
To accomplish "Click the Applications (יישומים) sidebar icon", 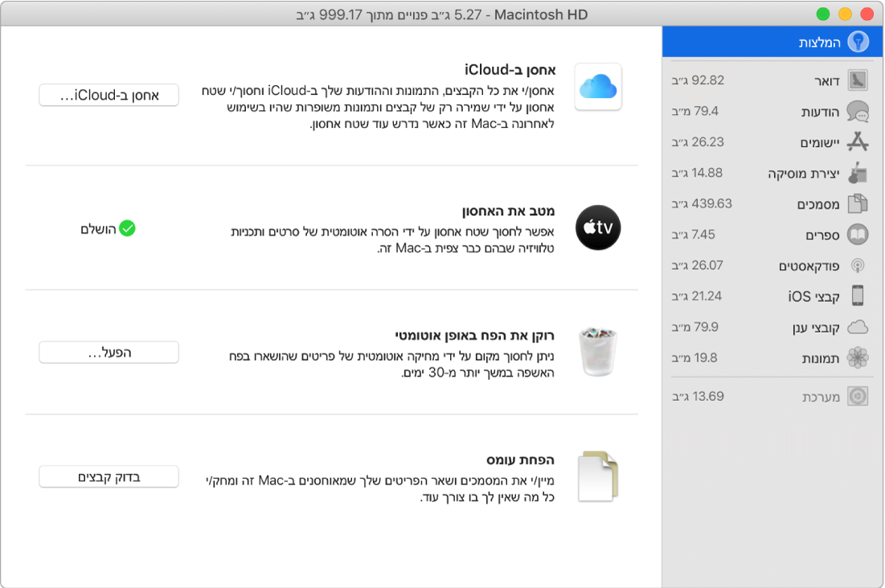I will tap(858, 142).
